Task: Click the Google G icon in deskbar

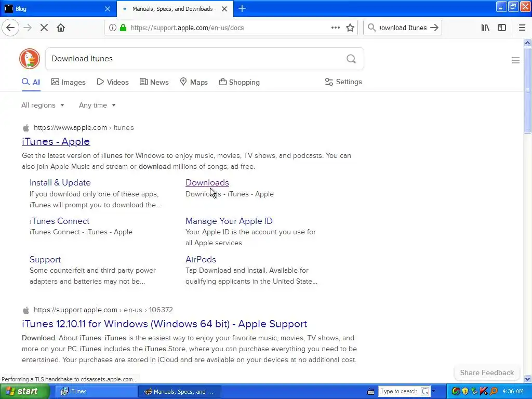Action: point(425,391)
